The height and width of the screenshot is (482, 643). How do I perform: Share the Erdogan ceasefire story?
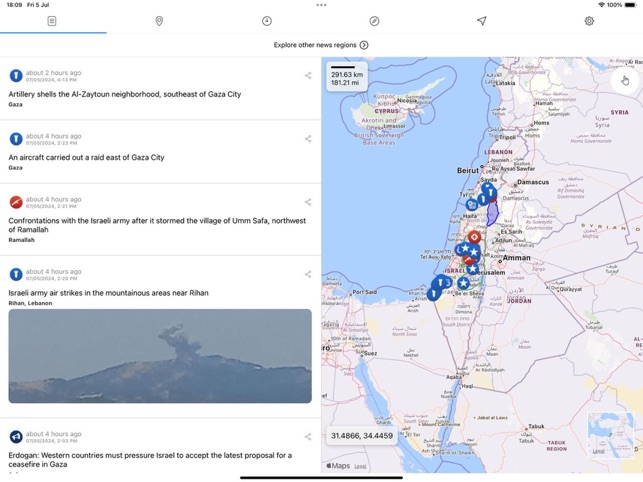point(308,437)
